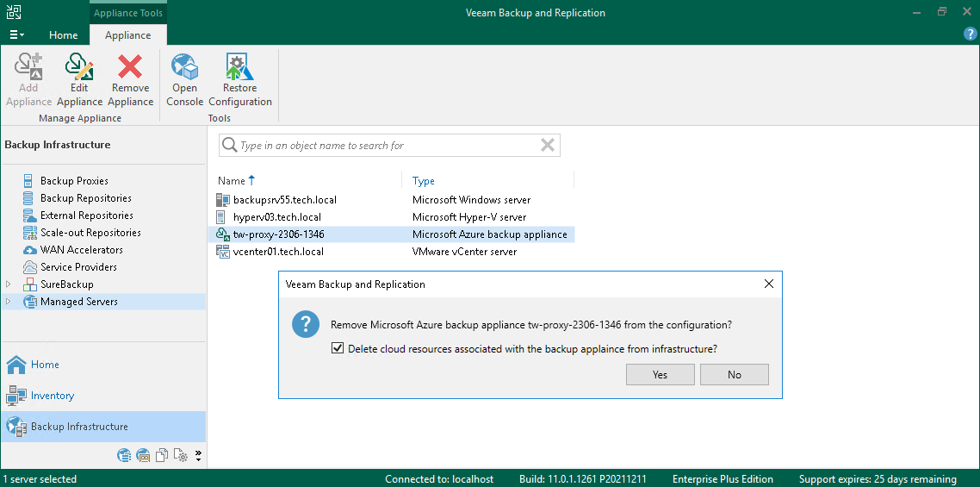Open the main menu dropdown button

17,35
